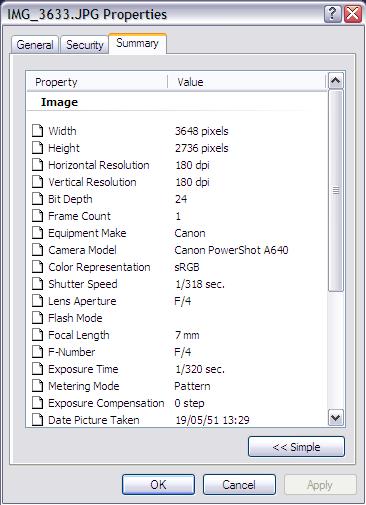Switch to the General tab
Screen dimensions: 366x505
click(35, 45)
